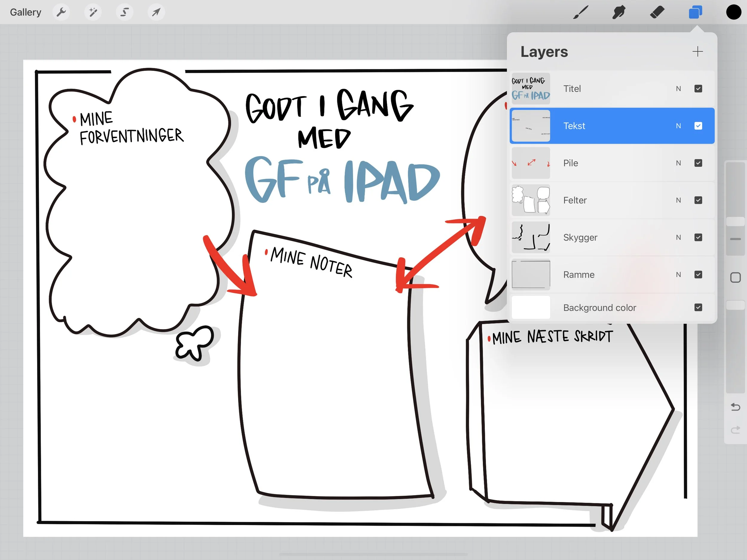The width and height of the screenshot is (747, 560).
Task: Activate the Selection S tool
Action: point(124,13)
